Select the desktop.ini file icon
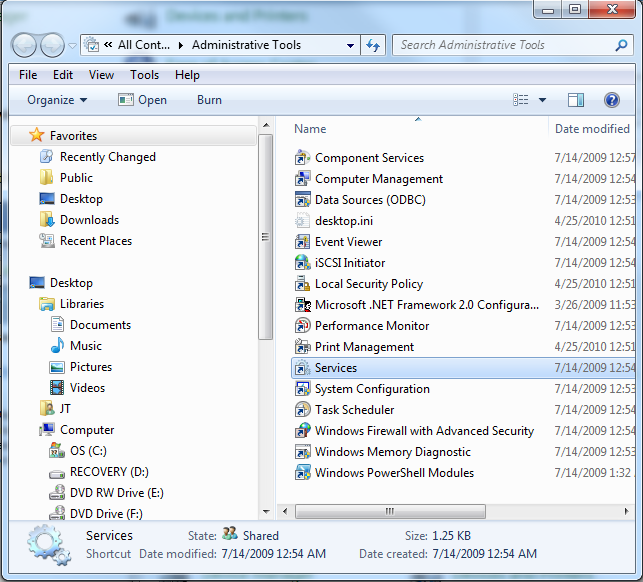This screenshot has width=643, height=582. pos(303,221)
